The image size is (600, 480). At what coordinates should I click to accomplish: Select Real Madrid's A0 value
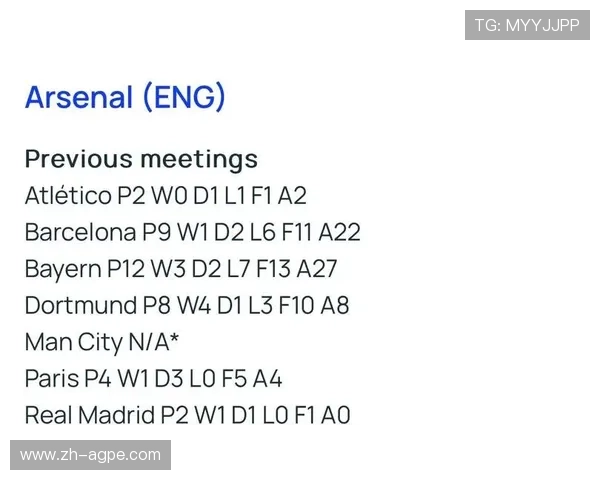tap(335, 415)
